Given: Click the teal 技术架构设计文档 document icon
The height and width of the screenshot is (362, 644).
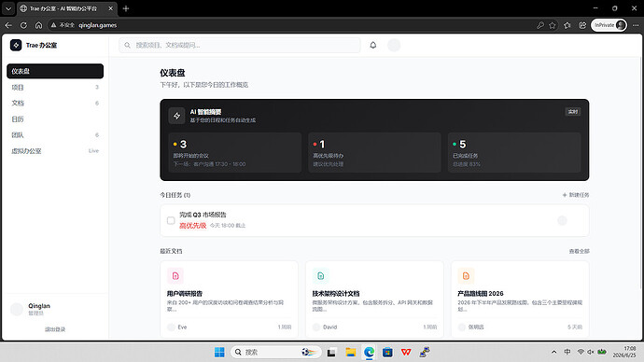Looking at the screenshot, I should [321, 276].
